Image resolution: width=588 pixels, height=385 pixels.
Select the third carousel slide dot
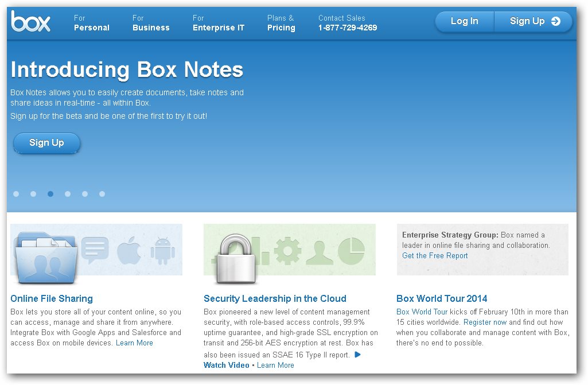click(50, 194)
